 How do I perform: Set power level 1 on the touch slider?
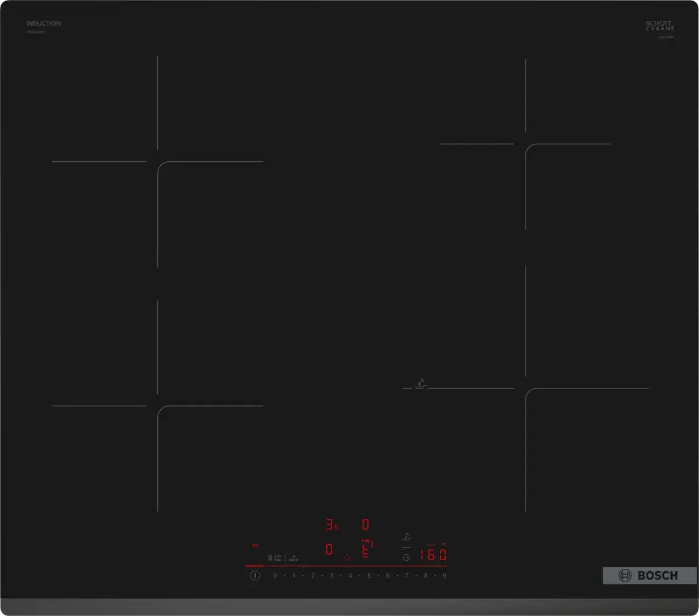click(294, 576)
